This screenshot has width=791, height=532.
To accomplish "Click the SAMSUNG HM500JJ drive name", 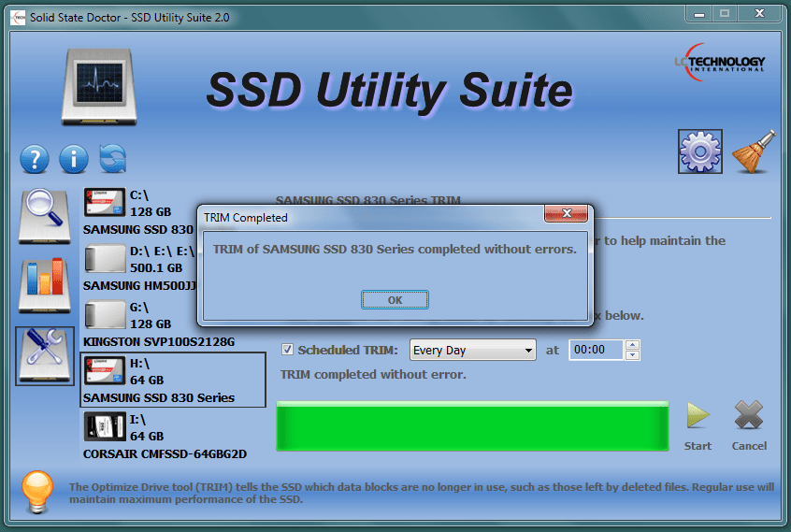I will (139, 286).
